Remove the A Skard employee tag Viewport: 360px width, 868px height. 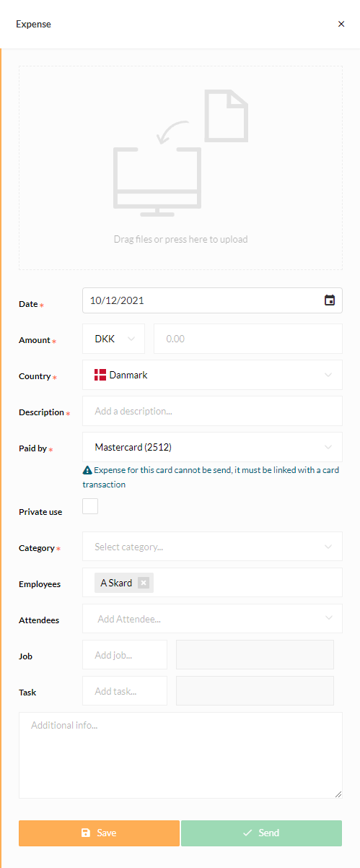tap(144, 583)
